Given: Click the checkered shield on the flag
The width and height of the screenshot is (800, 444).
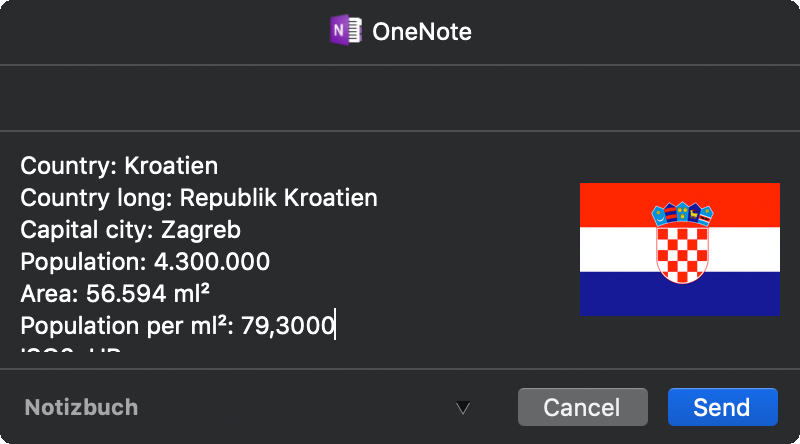Looking at the screenshot, I should tap(682, 254).
